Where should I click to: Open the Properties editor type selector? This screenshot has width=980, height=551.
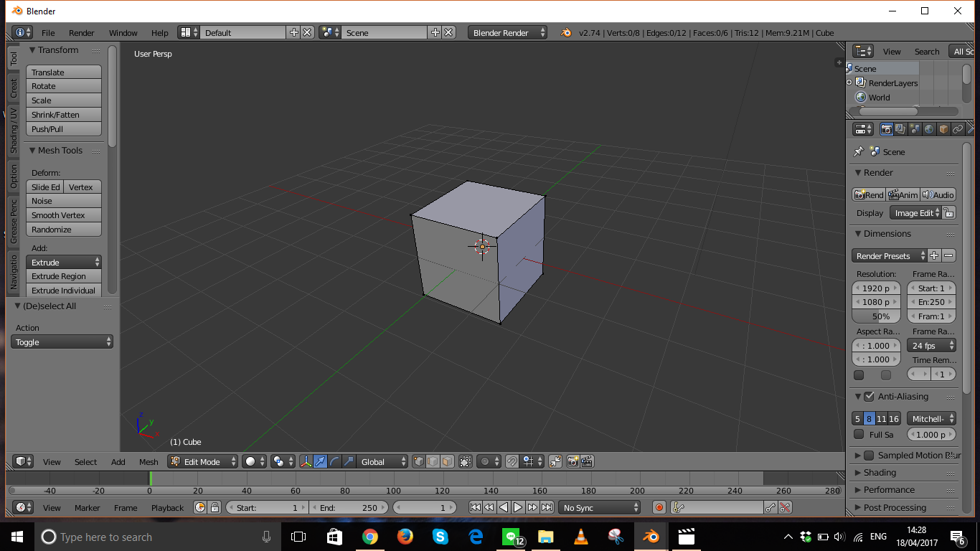863,129
